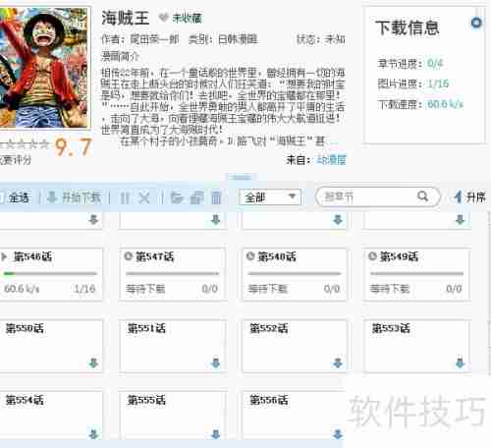Click the 图片进度 value 1/16
This screenshot has height=448, width=491.
coord(438,84)
